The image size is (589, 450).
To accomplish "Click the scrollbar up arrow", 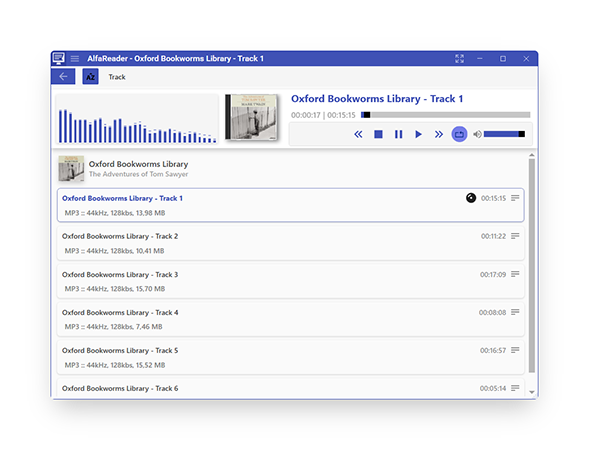I will tap(532, 155).
